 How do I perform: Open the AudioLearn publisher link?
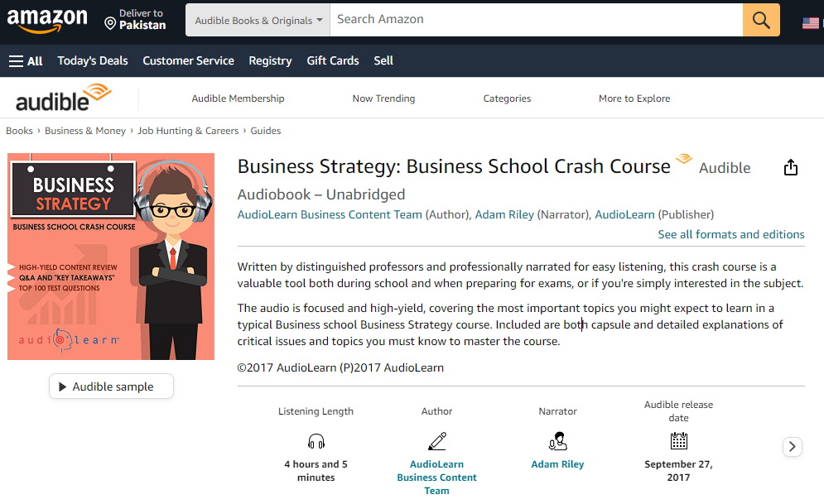tap(624, 214)
